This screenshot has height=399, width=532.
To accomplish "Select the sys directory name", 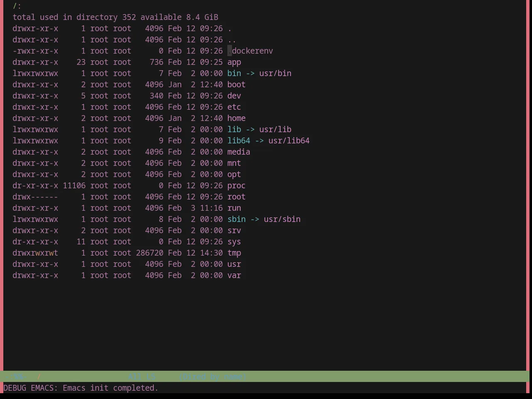I will (x=234, y=241).
